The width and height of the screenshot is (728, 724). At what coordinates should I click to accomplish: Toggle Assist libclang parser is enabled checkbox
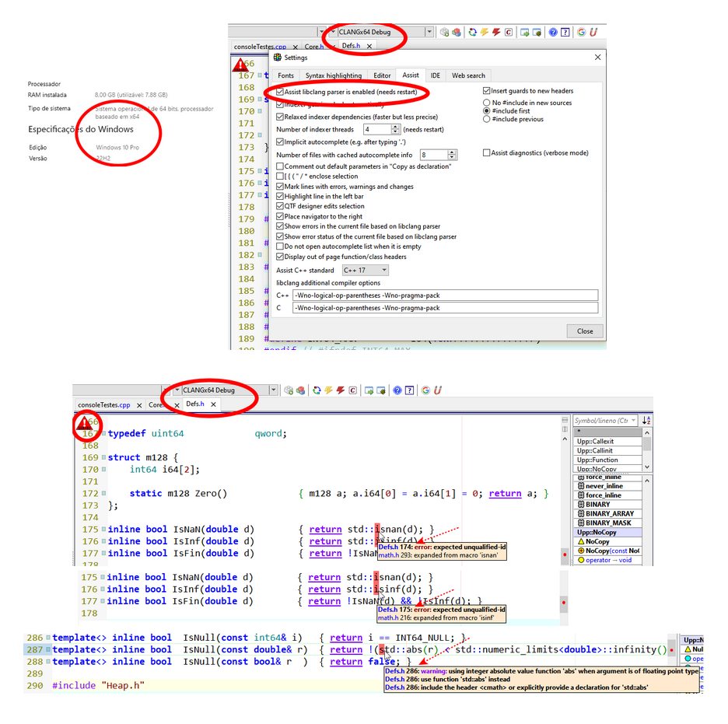coord(281,92)
